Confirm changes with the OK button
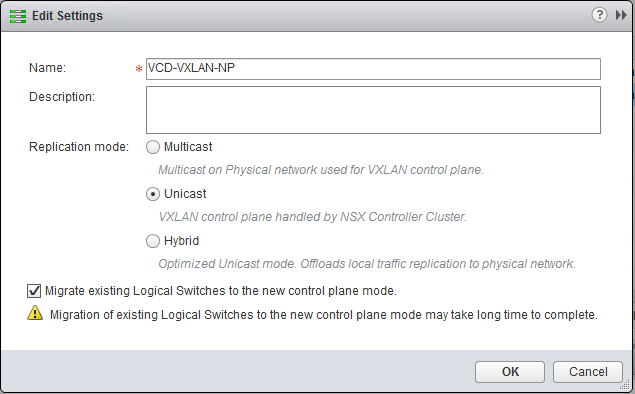Screen dimensions: 635x394 click(510, 372)
